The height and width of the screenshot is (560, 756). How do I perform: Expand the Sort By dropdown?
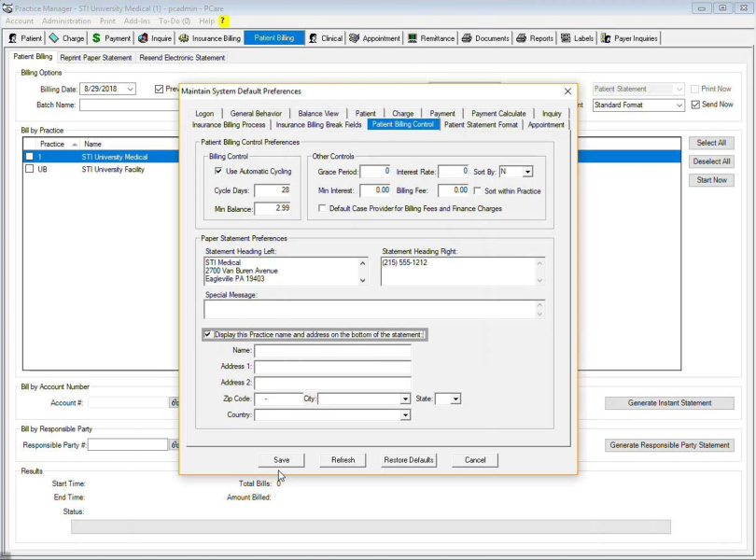[x=527, y=172]
